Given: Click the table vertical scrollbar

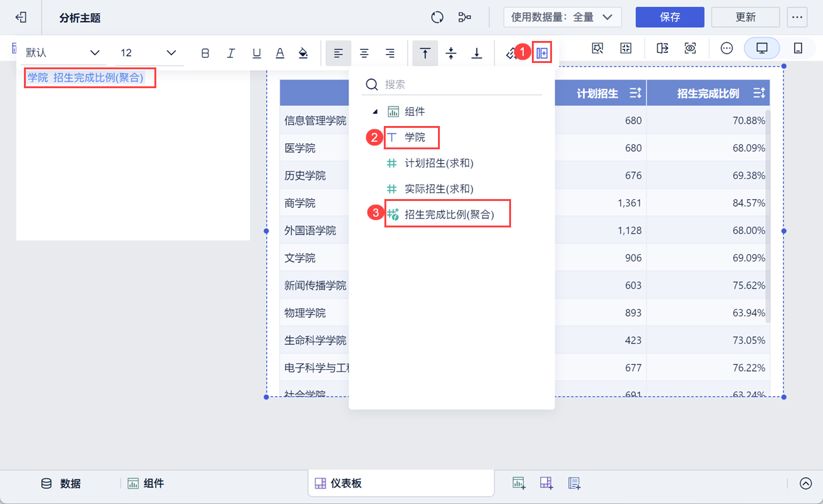Looking at the screenshot, I should click(x=767, y=216).
